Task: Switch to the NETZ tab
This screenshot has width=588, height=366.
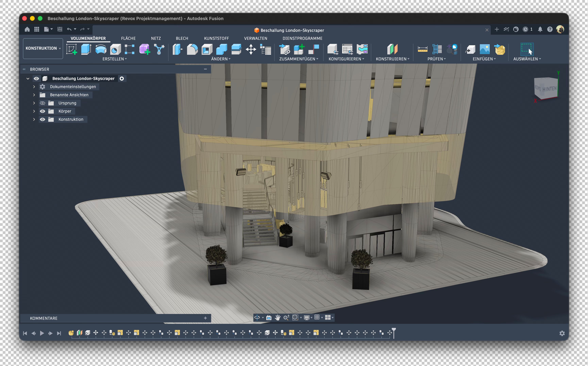Action: (x=156, y=38)
